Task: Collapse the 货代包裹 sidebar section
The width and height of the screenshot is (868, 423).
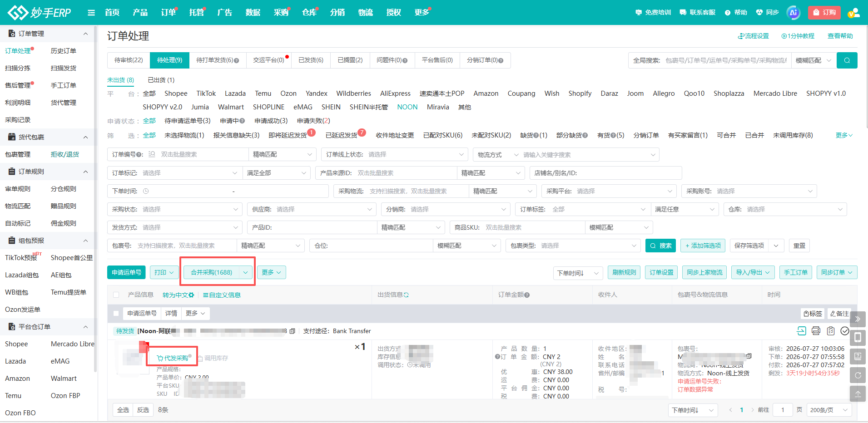Action: [85, 137]
